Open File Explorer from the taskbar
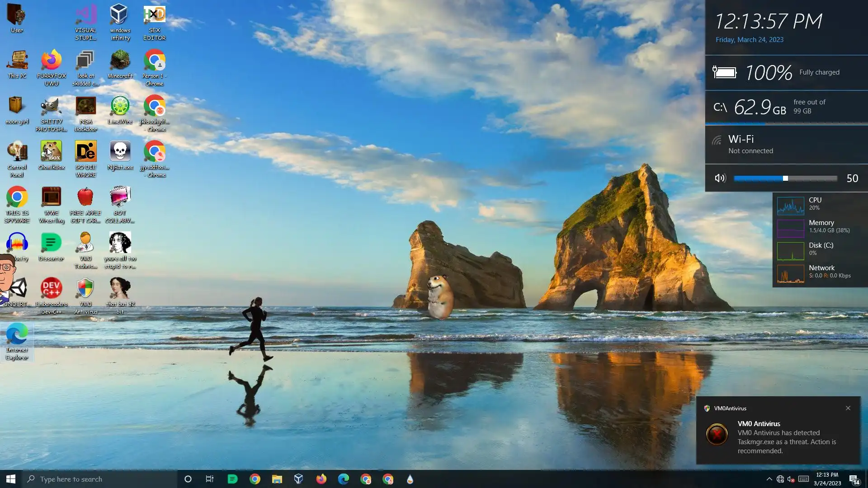868x488 pixels. (x=277, y=479)
